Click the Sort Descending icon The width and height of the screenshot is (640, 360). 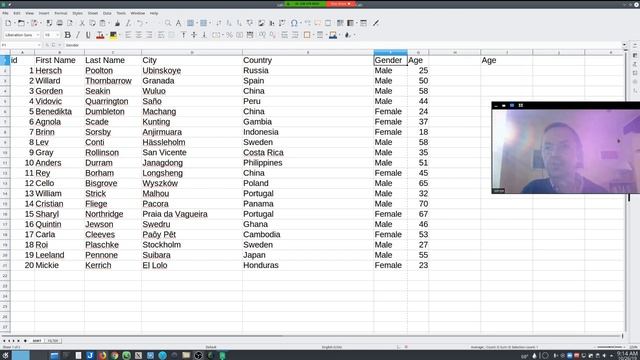(x=240, y=23)
